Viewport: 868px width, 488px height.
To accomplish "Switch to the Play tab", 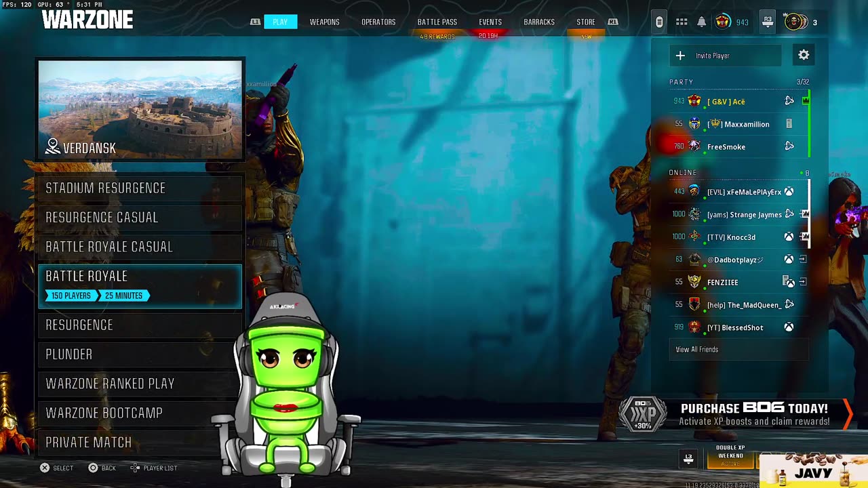I will pos(280,22).
